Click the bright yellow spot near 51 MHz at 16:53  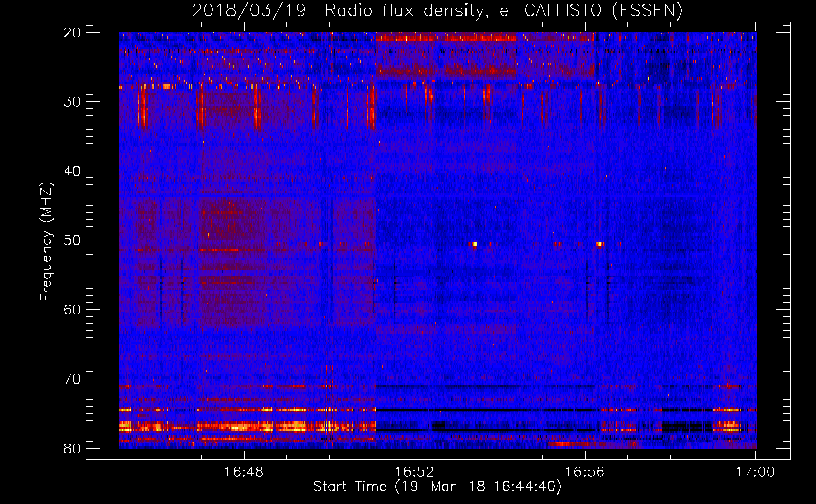pyautogui.click(x=474, y=244)
